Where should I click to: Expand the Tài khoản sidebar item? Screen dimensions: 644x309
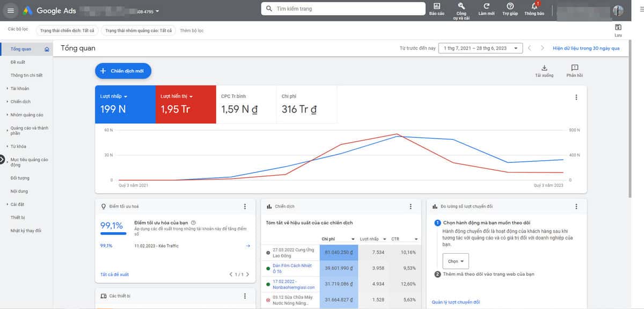point(20,88)
